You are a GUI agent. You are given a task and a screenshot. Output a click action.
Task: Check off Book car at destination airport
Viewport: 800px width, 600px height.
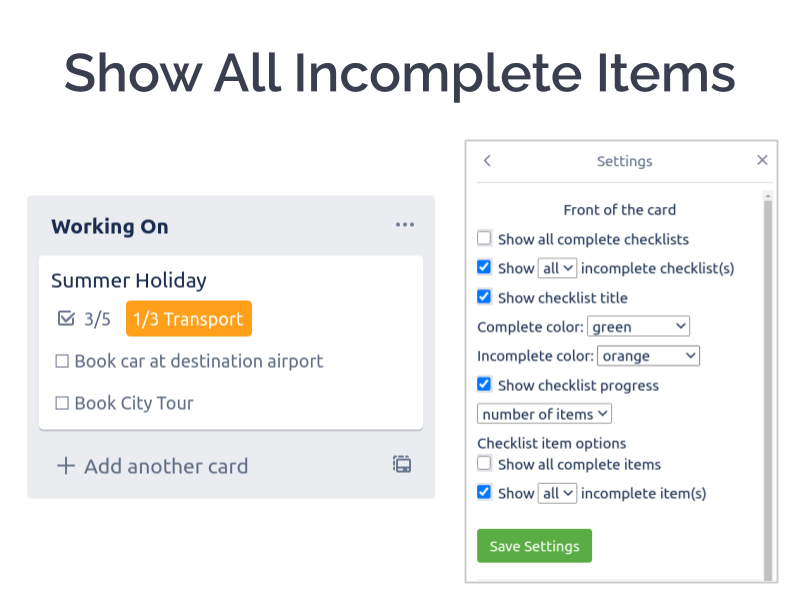[62, 361]
